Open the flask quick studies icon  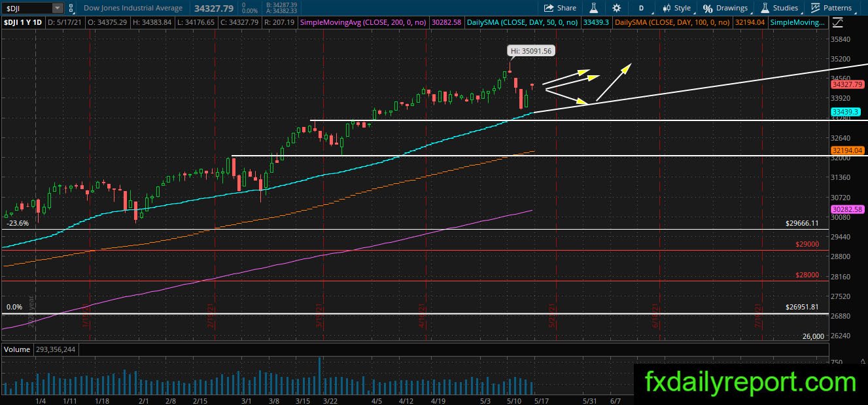tap(594, 8)
